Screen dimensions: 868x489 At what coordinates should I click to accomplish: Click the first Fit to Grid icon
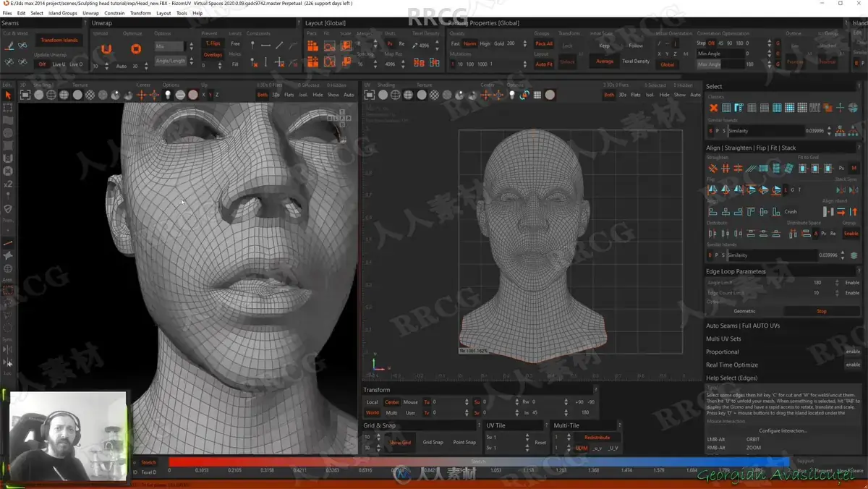click(x=802, y=169)
